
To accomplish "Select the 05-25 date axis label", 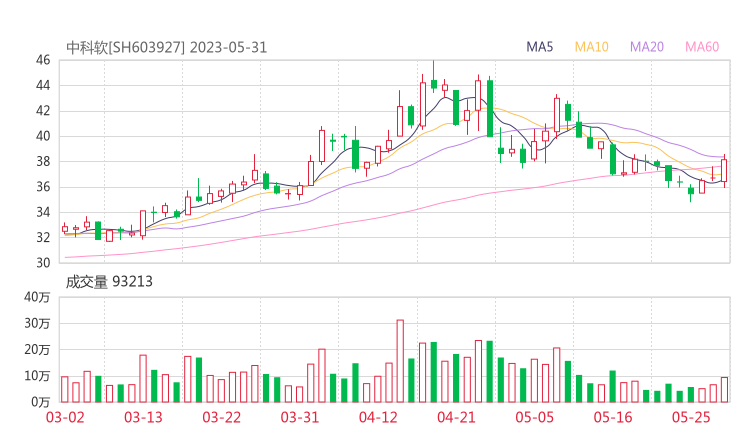I will tap(691, 417).
